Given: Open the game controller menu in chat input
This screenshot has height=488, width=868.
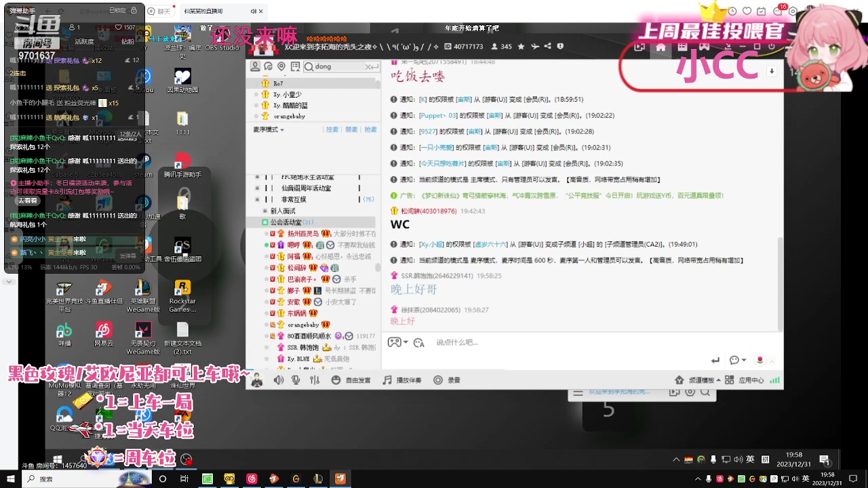Looking at the screenshot, I should click(397, 342).
